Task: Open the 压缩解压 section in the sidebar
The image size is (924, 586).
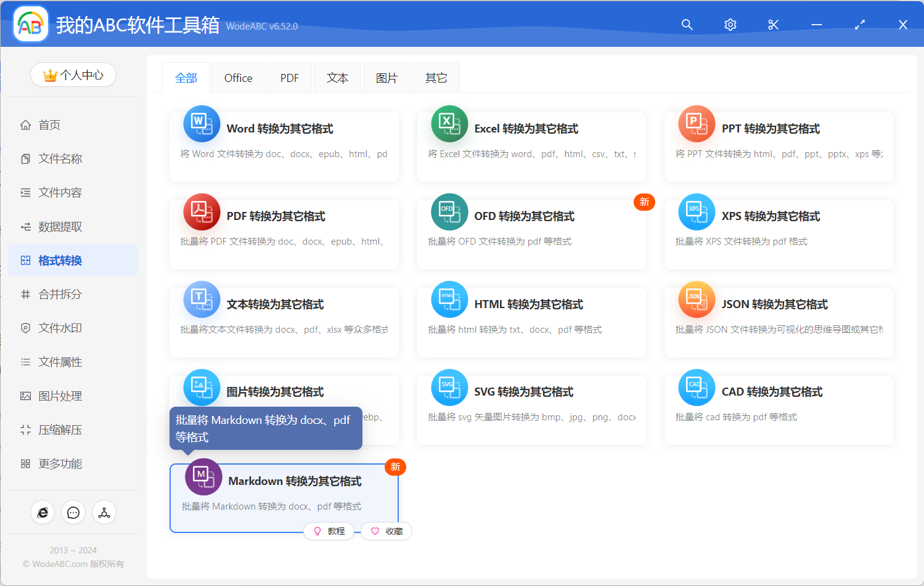Action: click(58, 429)
